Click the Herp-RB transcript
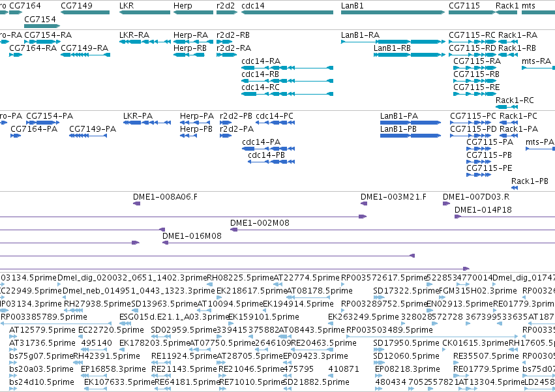 tap(189, 55)
